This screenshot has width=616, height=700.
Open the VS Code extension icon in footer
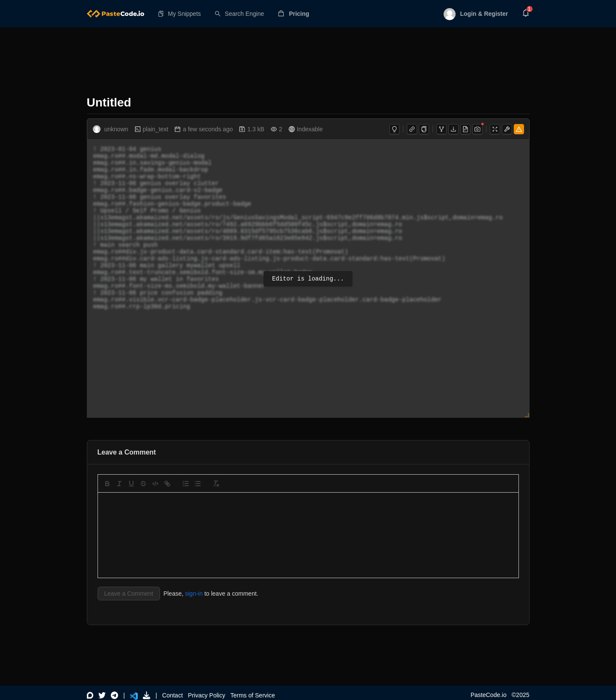point(134,695)
